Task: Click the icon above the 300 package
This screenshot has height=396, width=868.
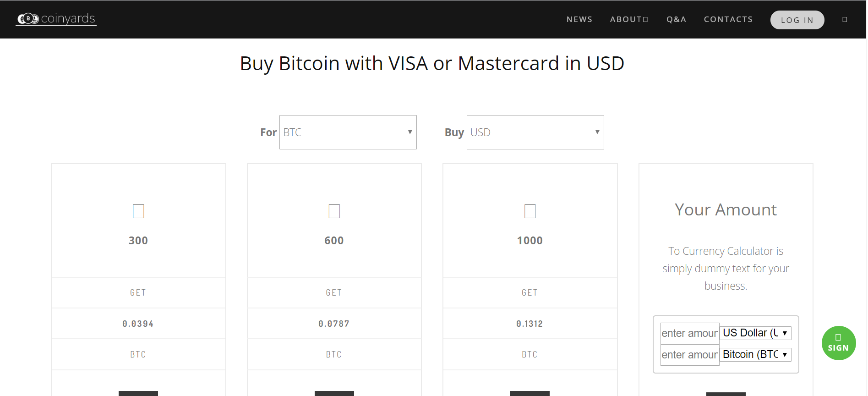Action: point(138,211)
